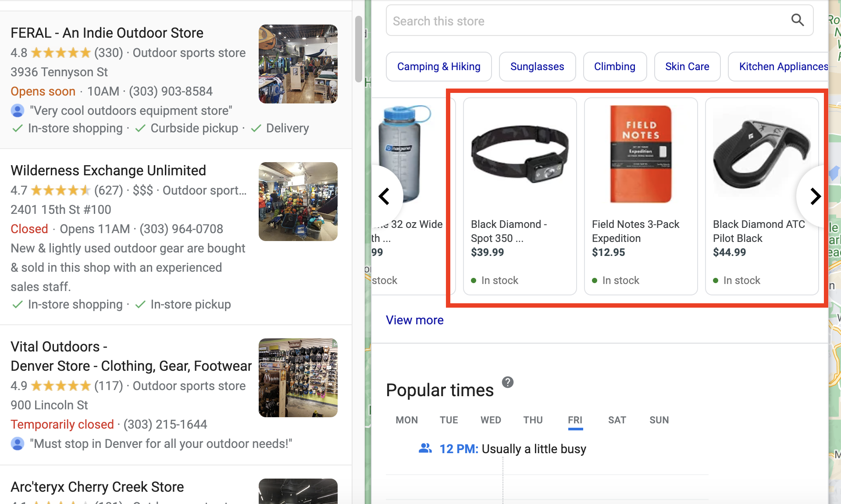Call Wilderness Exchange via its phone number link
Screen dimensions: 841x504
tap(181, 228)
